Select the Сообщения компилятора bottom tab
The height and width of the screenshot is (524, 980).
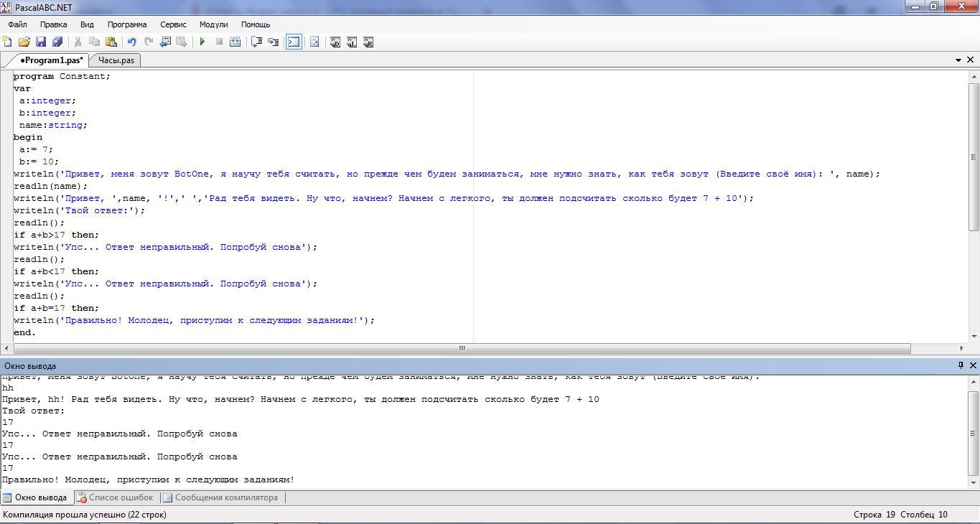tap(220, 497)
